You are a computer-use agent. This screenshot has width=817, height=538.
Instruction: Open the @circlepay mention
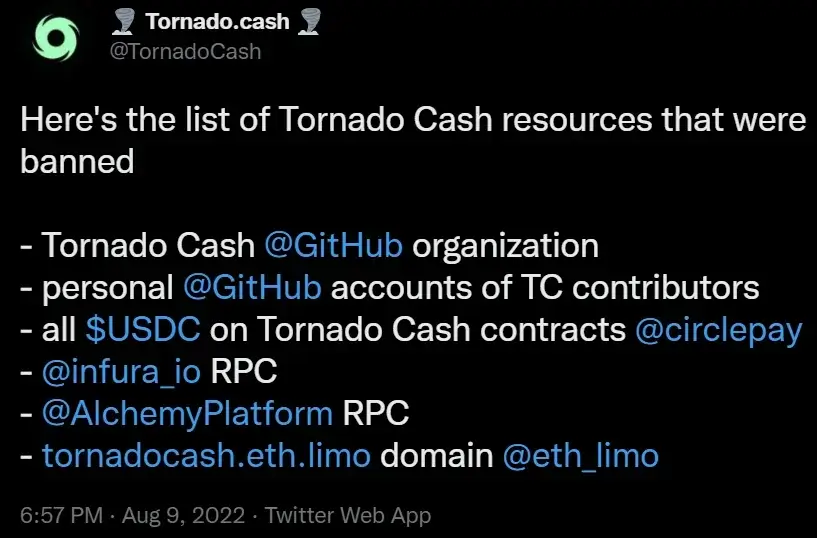pyautogui.click(x=718, y=330)
